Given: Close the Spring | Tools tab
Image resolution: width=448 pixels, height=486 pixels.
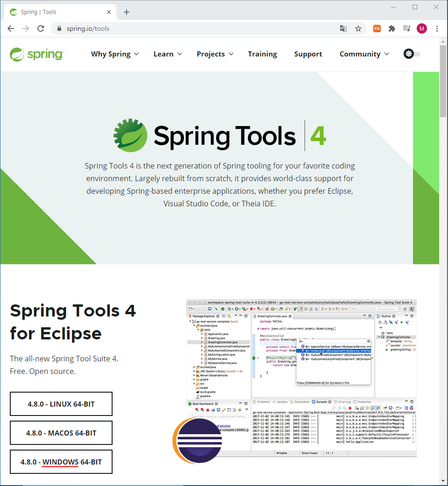Looking at the screenshot, I should (x=109, y=12).
